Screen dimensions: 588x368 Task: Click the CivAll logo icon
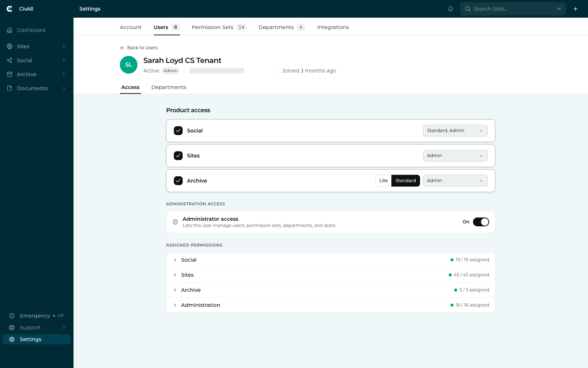tap(10, 9)
